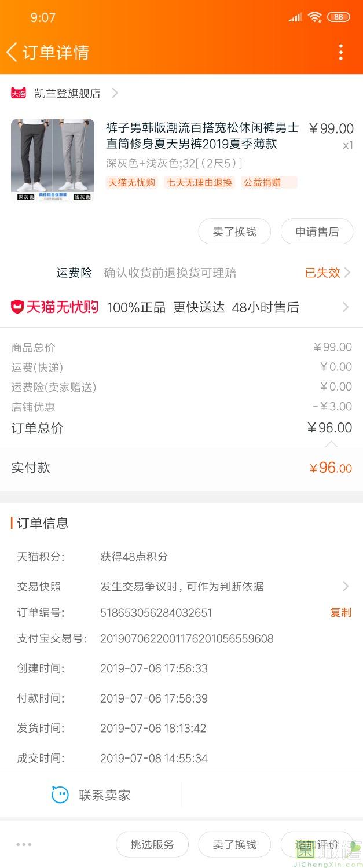
Task: Tap the 申请售后 button
Action: pos(317,232)
